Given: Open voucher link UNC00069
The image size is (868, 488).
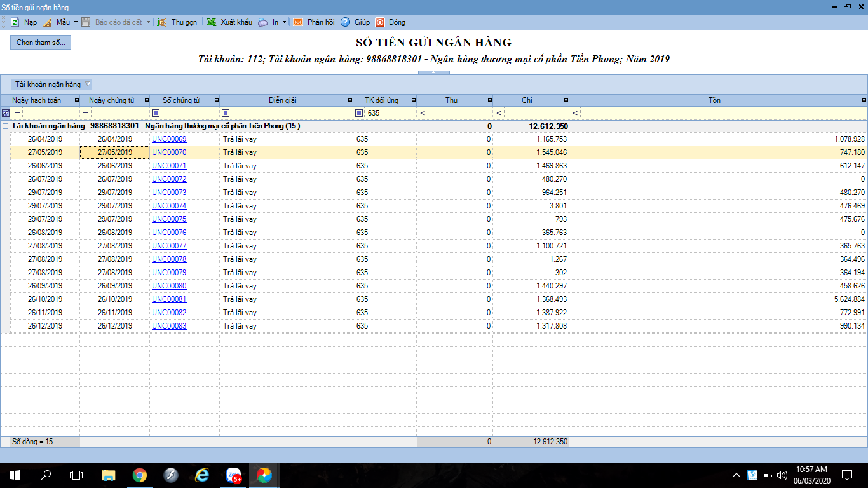Looking at the screenshot, I should pyautogui.click(x=169, y=139).
